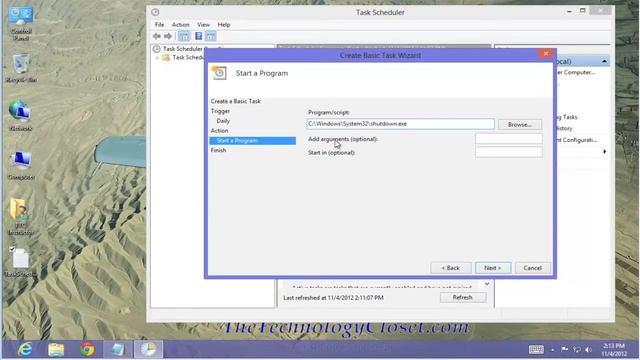Screen dimensions: 640x360
Task: Select the Finish wizard step
Action: point(218,150)
